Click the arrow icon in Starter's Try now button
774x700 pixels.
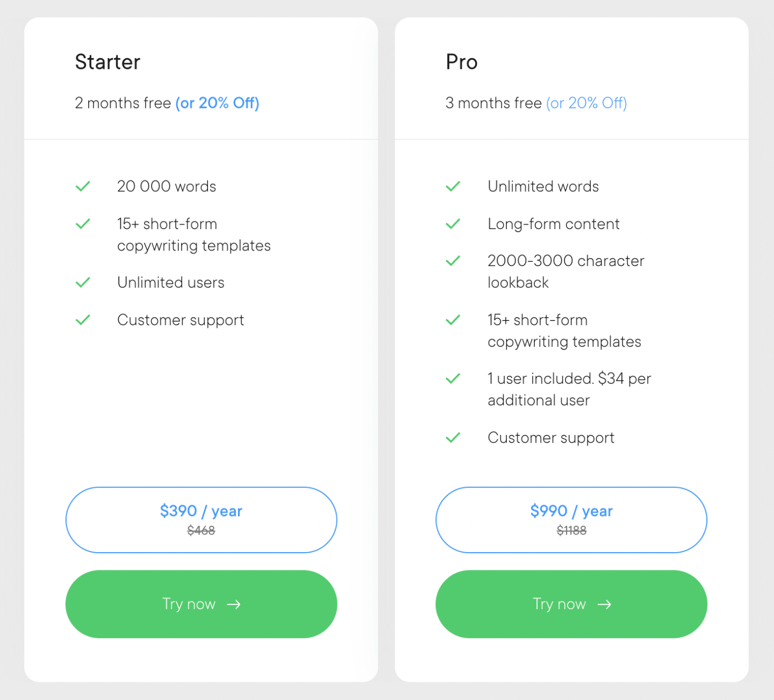234,604
